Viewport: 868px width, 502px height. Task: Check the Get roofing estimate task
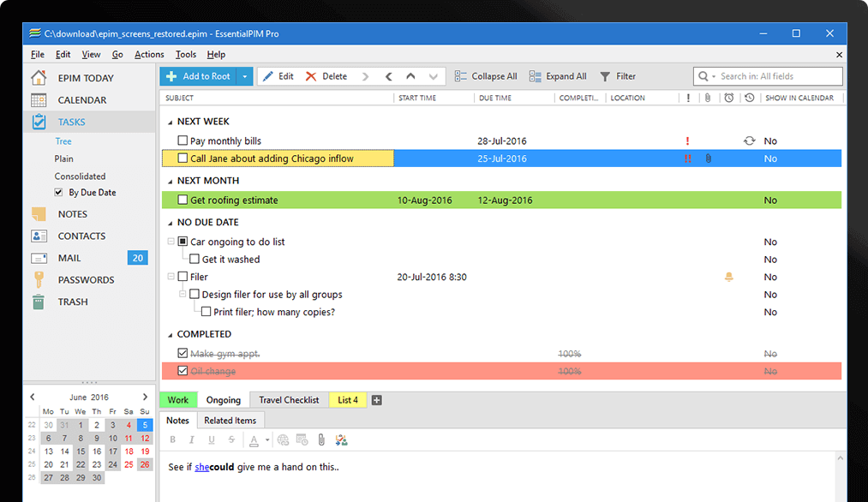click(x=183, y=200)
